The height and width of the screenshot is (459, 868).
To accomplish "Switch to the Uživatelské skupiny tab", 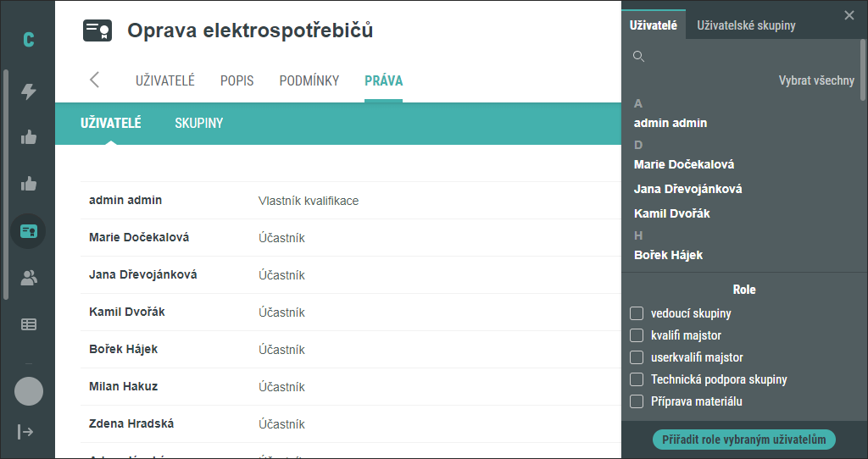I will pyautogui.click(x=746, y=25).
